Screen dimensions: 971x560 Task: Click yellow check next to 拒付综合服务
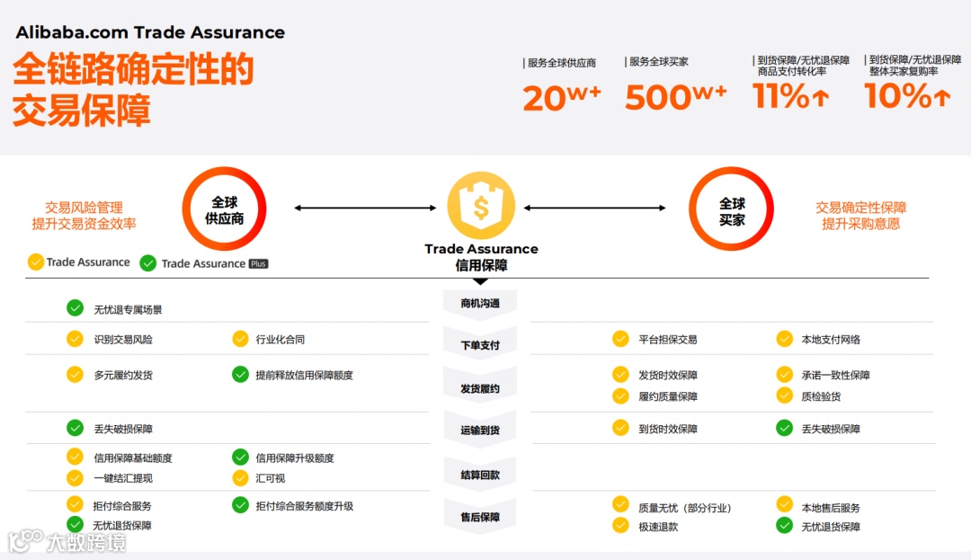[x=75, y=505]
